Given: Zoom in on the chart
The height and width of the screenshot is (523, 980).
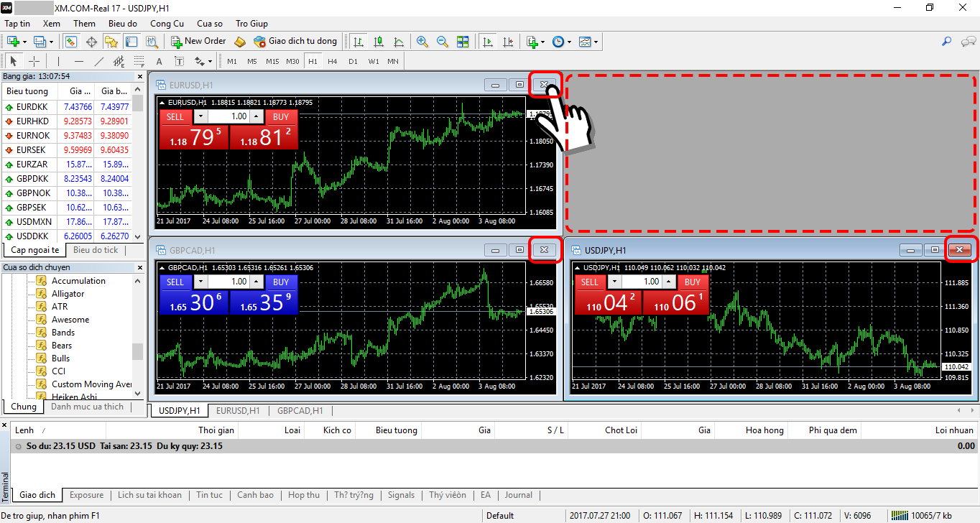Looking at the screenshot, I should click(x=422, y=42).
